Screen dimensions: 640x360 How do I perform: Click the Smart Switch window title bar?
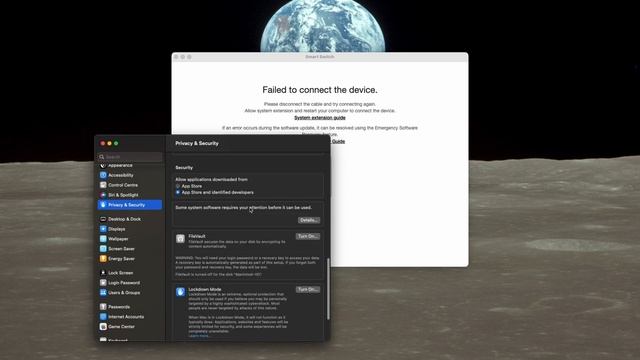pyautogui.click(x=320, y=57)
